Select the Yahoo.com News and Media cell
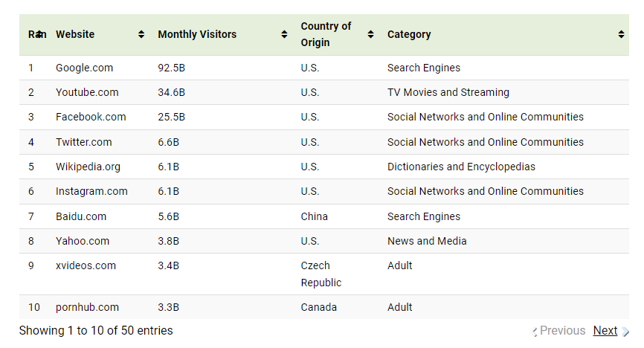Viewport: 644px width, 348px height. click(x=427, y=241)
